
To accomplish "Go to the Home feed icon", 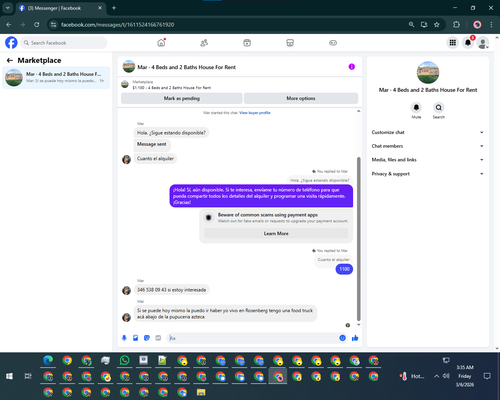I will coord(161,43).
